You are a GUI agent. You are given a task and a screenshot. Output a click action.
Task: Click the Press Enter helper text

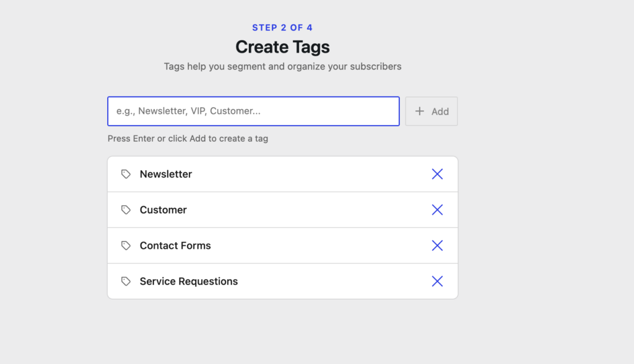click(x=188, y=138)
